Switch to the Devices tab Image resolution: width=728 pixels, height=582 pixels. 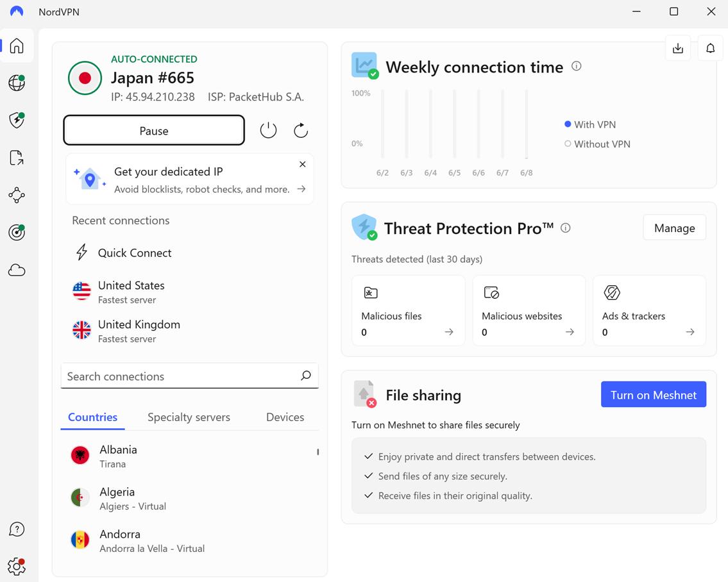click(x=285, y=417)
